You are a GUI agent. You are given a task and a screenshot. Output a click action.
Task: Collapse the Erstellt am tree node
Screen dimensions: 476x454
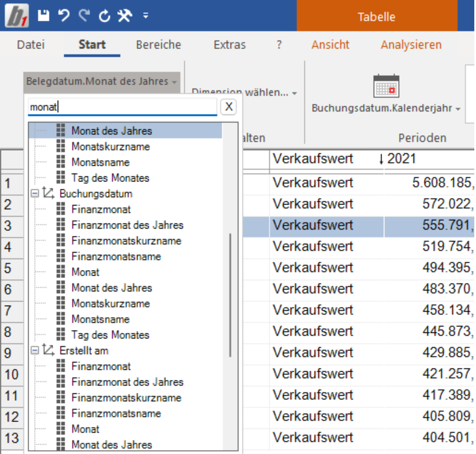pyautogui.click(x=35, y=350)
